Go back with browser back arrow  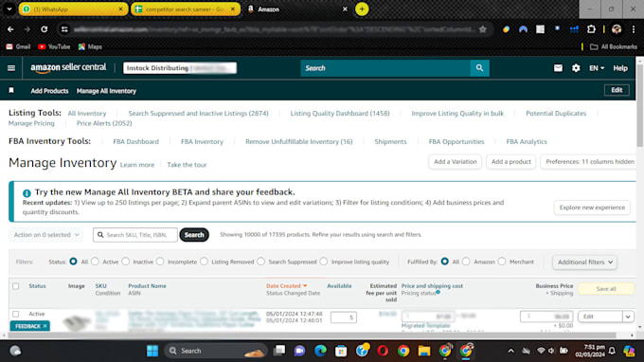coord(10,29)
